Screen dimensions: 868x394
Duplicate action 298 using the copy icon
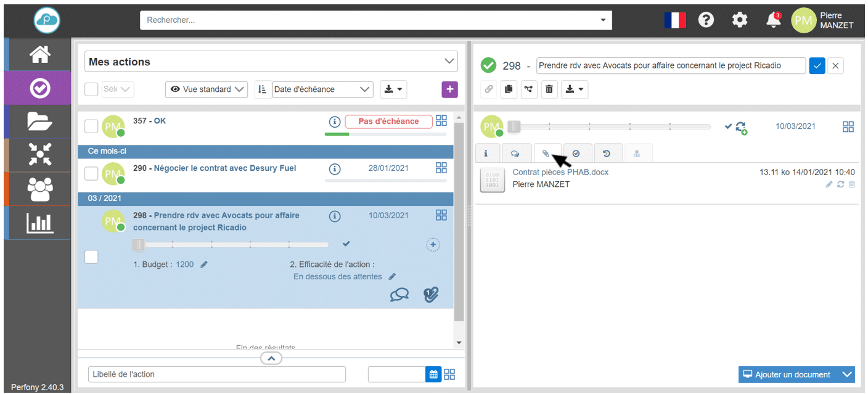509,89
